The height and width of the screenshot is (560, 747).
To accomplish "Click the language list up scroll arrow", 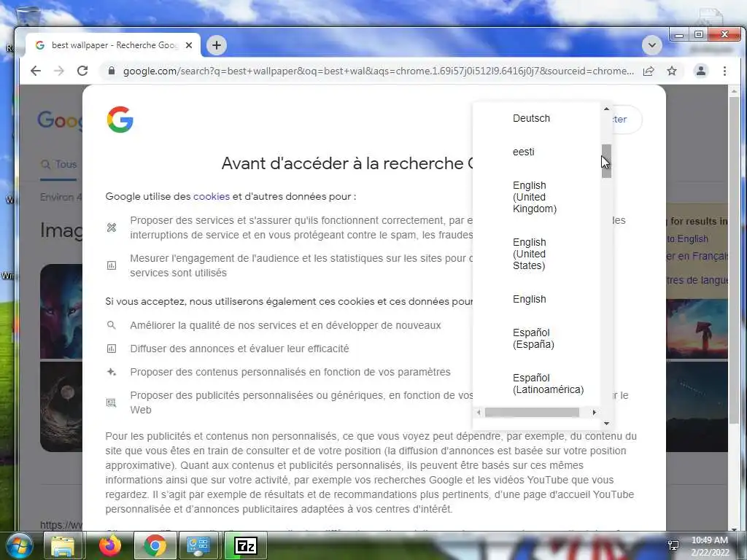I will (606, 109).
